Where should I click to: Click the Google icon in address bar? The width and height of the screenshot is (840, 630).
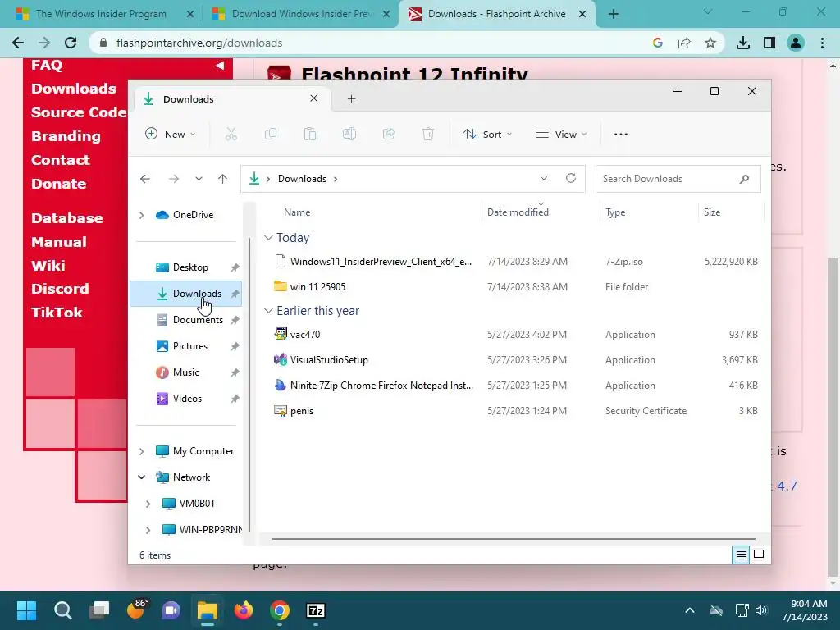pos(658,43)
